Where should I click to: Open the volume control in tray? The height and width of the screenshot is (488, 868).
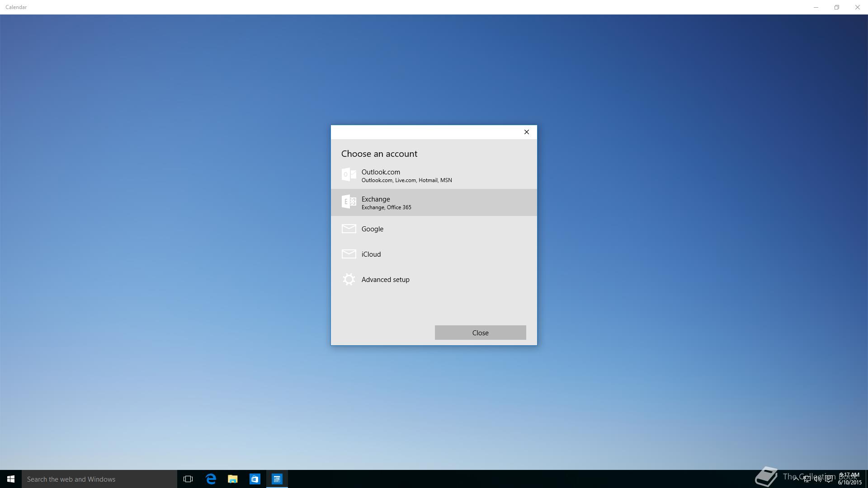pyautogui.click(x=817, y=479)
